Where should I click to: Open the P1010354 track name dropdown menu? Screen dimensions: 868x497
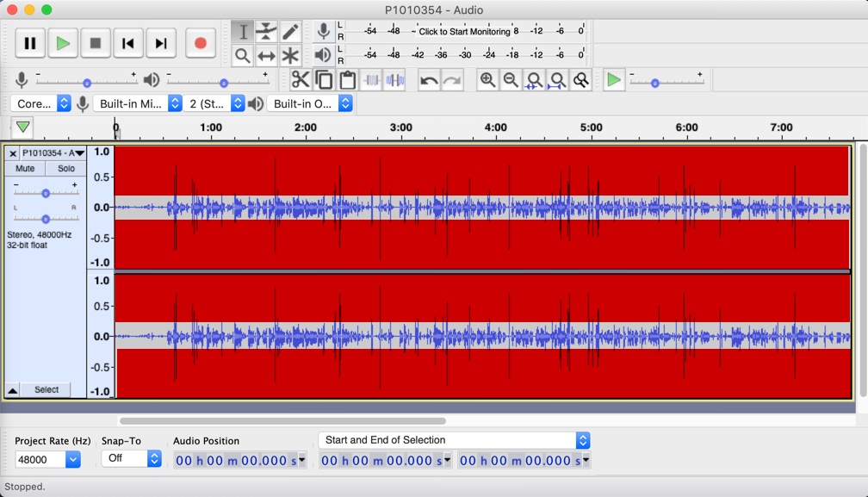click(x=53, y=152)
